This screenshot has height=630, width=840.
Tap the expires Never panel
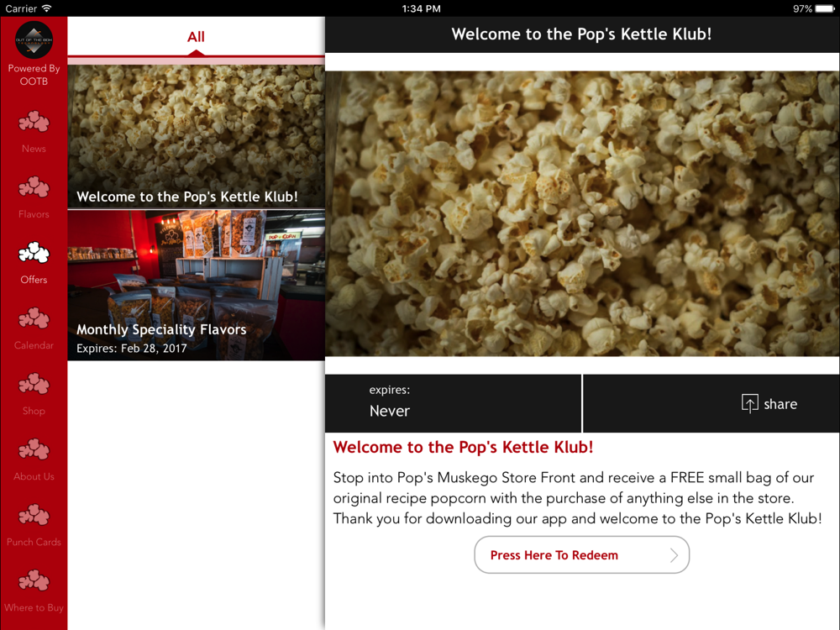(x=454, y=403)
